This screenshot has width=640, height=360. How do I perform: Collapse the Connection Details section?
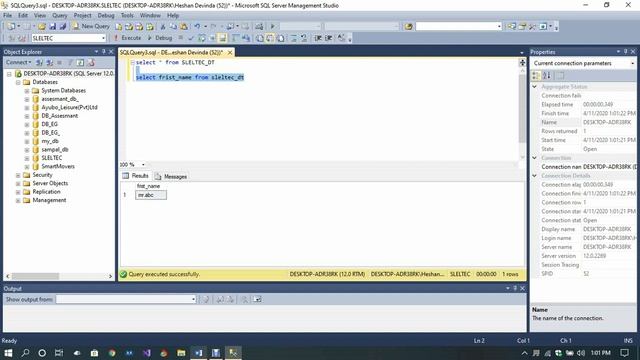click(535, 176)
